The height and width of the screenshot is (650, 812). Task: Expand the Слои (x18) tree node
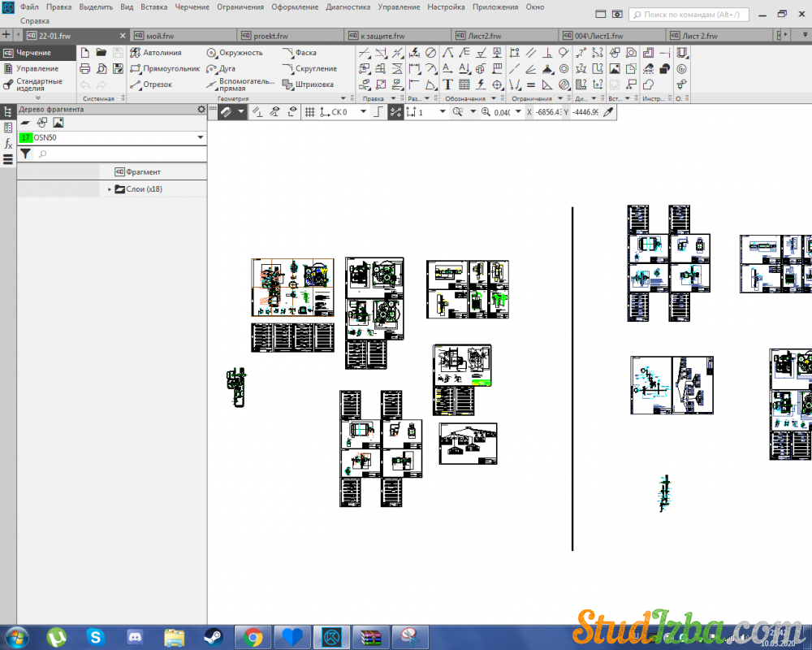[110, 189]
